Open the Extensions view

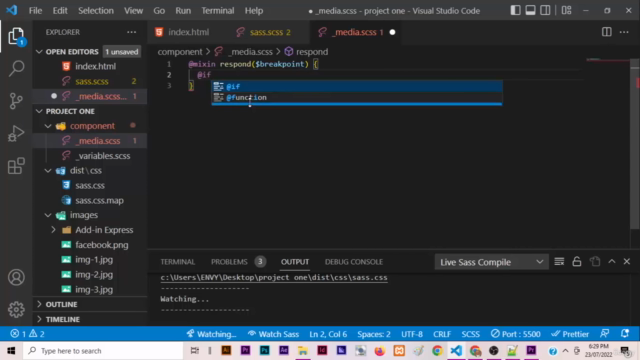[16, 166]
